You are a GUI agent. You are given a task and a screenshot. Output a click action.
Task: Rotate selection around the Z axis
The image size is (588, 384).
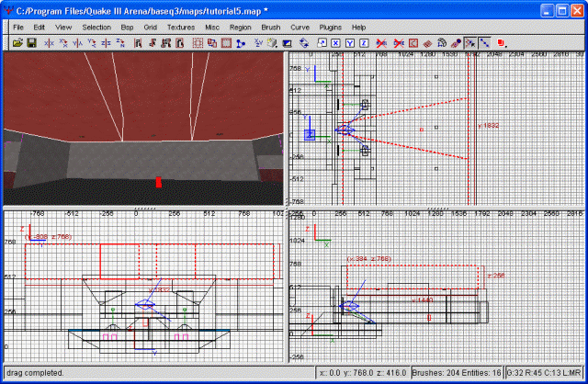coord(120,43)
